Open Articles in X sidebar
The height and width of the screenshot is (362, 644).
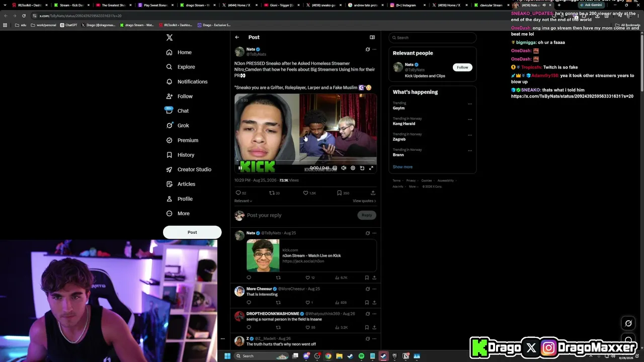pos(181,184)
